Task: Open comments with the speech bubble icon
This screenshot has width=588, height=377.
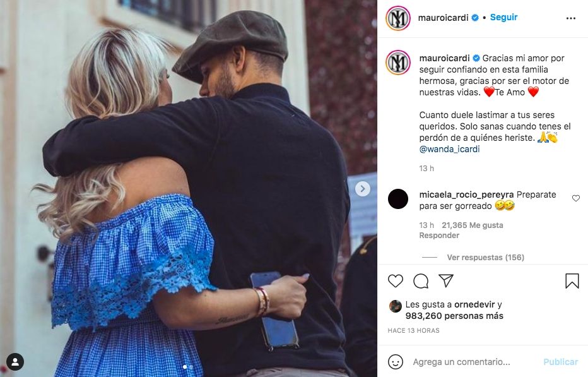Action: (421, 281)
